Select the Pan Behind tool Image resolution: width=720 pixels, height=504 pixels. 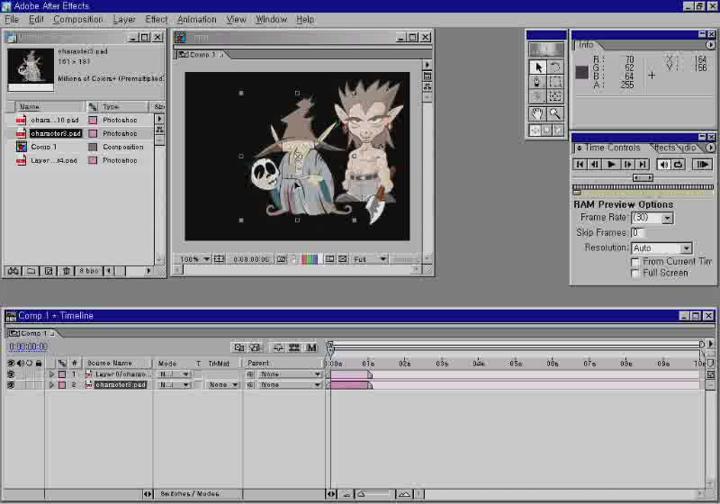tap(555, 96)
